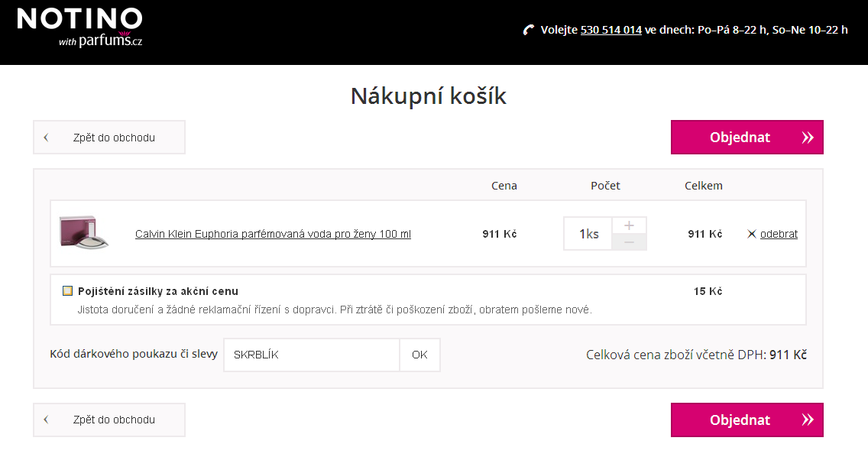Click total 'Celková cena zboží včetně DPH'
Image resolution: width=868 pixels, height=470 pixels.
click(x=696, y=355)
